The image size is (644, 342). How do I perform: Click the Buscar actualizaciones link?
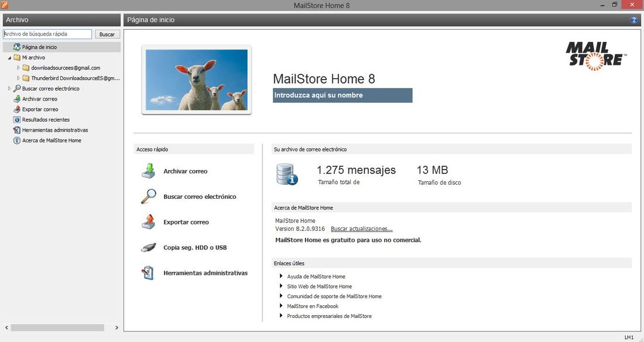(361, 229)
